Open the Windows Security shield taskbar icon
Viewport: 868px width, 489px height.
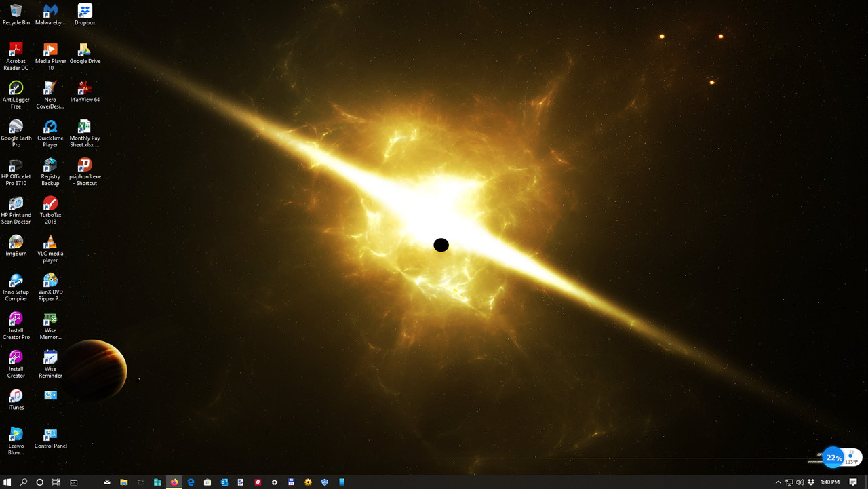pyautogui.click(x=325, y=482)
